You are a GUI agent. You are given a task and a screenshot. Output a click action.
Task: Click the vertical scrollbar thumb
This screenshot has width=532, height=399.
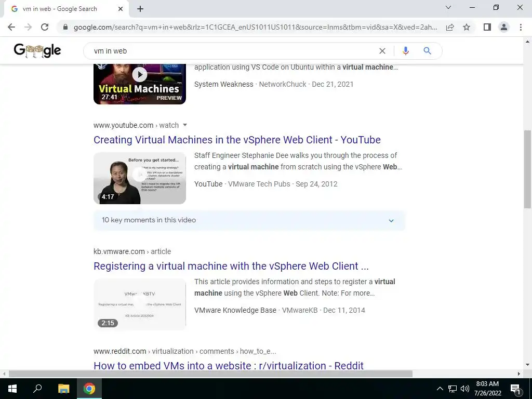coord(527,169)
